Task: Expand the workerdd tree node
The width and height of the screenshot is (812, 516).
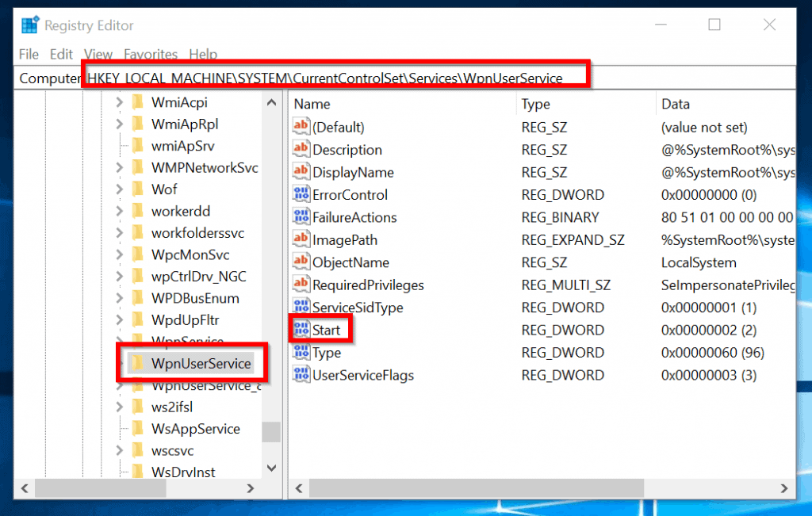Action: click(120, 211)
